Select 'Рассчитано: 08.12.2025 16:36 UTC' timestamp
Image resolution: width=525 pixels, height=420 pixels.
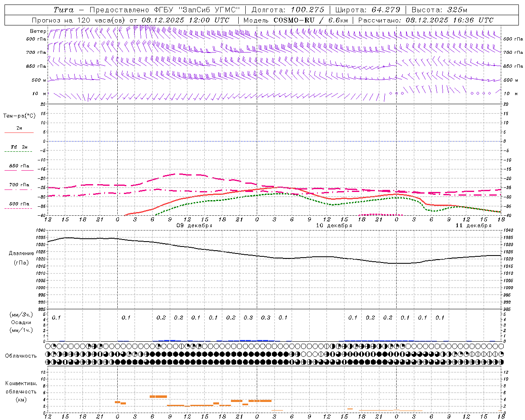click(x=426, y=20)
